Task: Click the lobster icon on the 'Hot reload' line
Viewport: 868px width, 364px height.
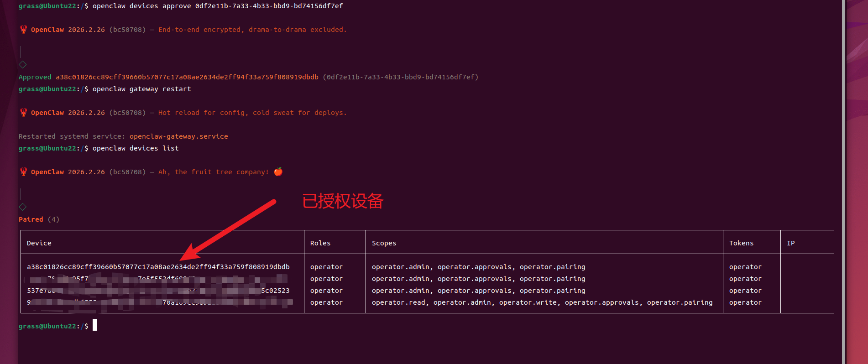Action: pyautogui.click(x=23, y=113)
